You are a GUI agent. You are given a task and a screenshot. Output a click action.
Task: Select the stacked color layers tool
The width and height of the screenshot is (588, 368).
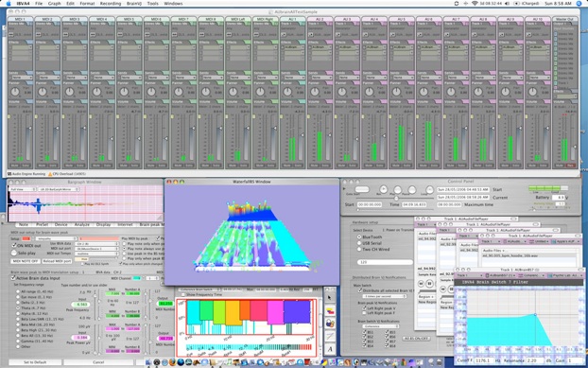[330, 310]
